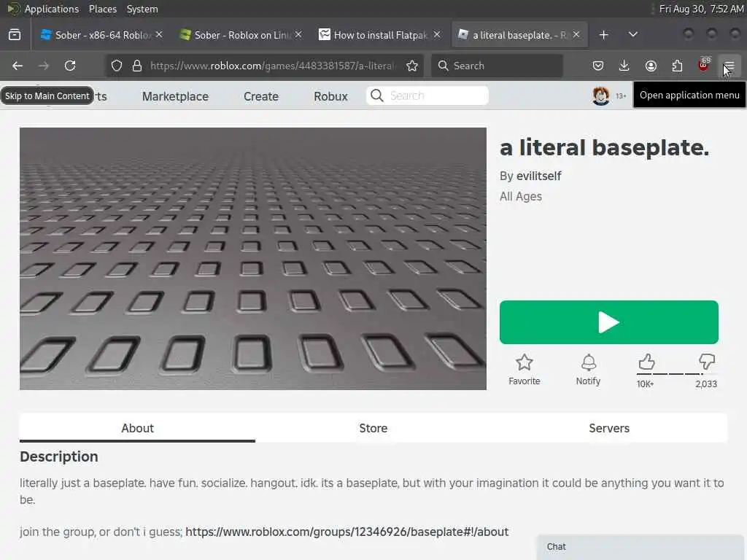Open the Firefox downloads panel
Viewport: 747px width, 560px height.
coord(624,66)
